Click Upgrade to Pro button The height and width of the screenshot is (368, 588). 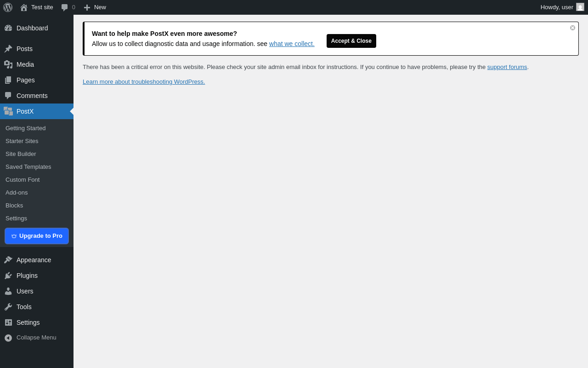click(37, 236)
